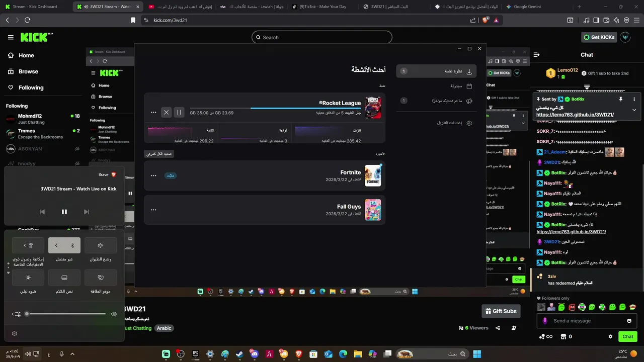Open pinned lemo763.github.io/3WD21 link
This screenshot has width=644, height=362.
coord(575,115)
